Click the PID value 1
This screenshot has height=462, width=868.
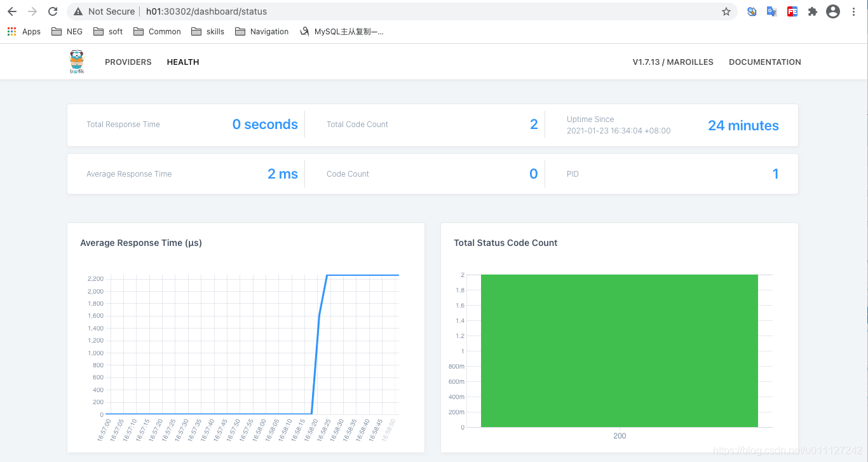[x=775, y=174]
